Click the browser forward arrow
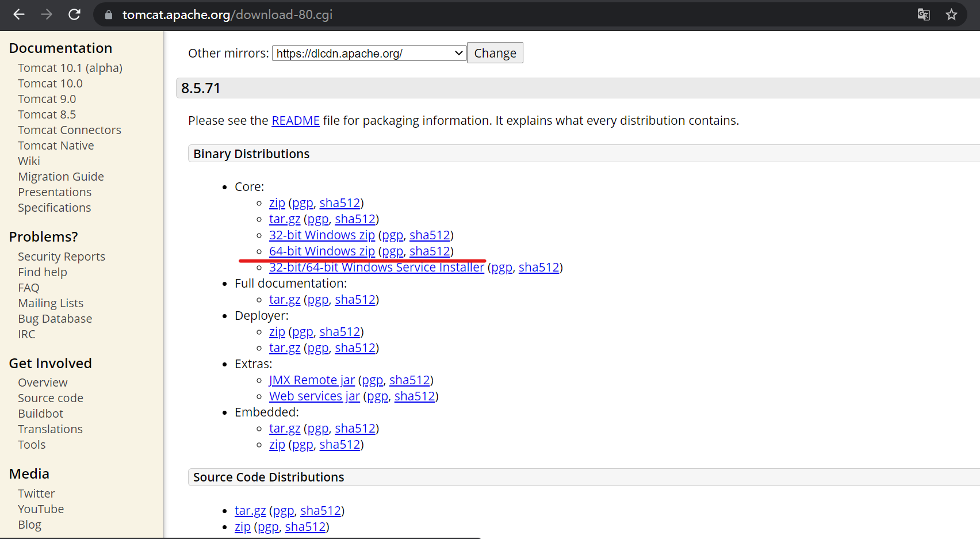Image resolution: width=980 pixels, height=539 pixels. (47, 14)
